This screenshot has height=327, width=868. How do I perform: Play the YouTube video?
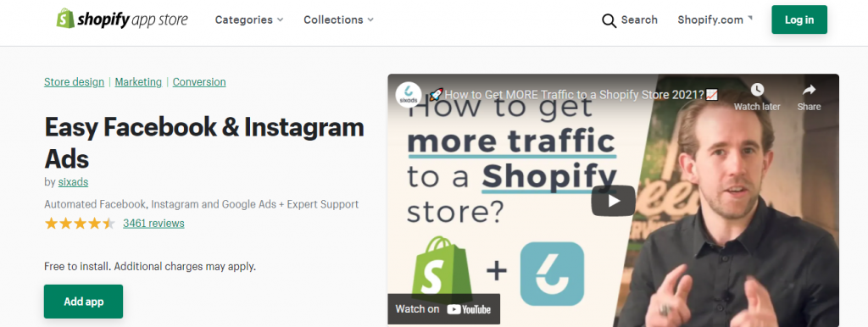click(613, 201)
